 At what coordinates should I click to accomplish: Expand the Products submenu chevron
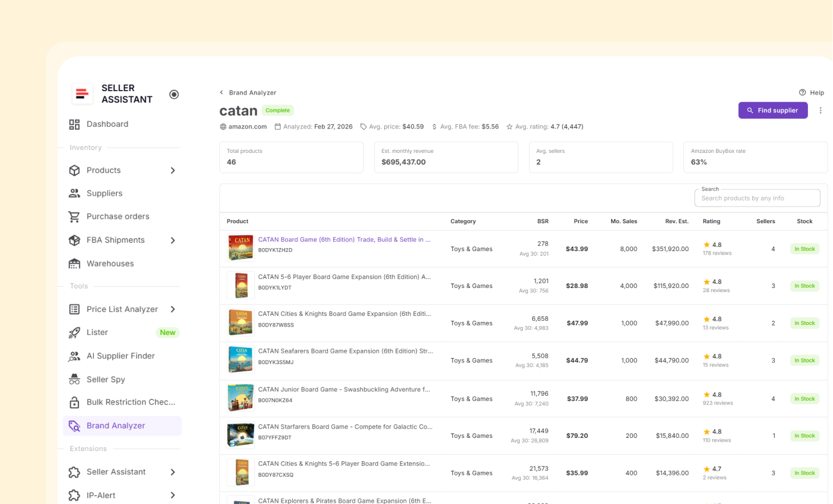pos(173,171)
